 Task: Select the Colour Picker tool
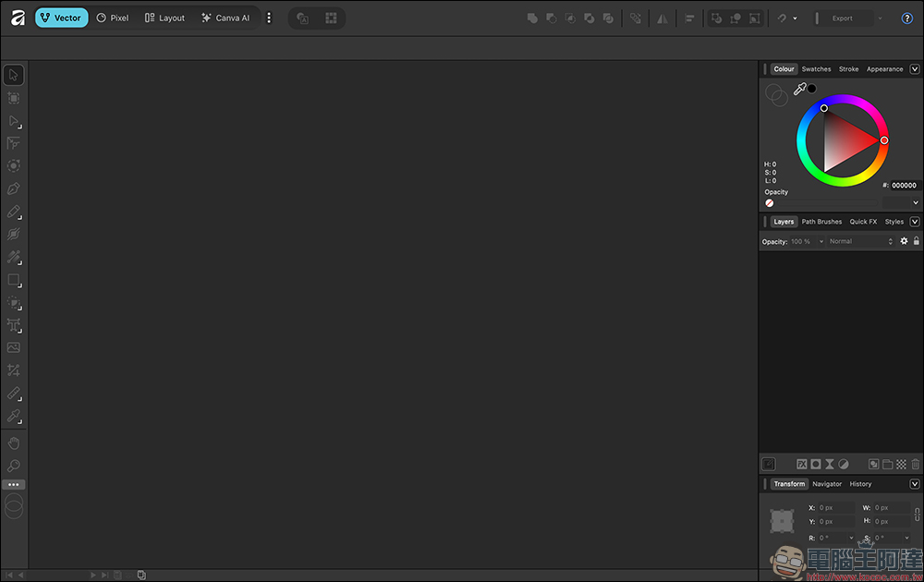13,417
